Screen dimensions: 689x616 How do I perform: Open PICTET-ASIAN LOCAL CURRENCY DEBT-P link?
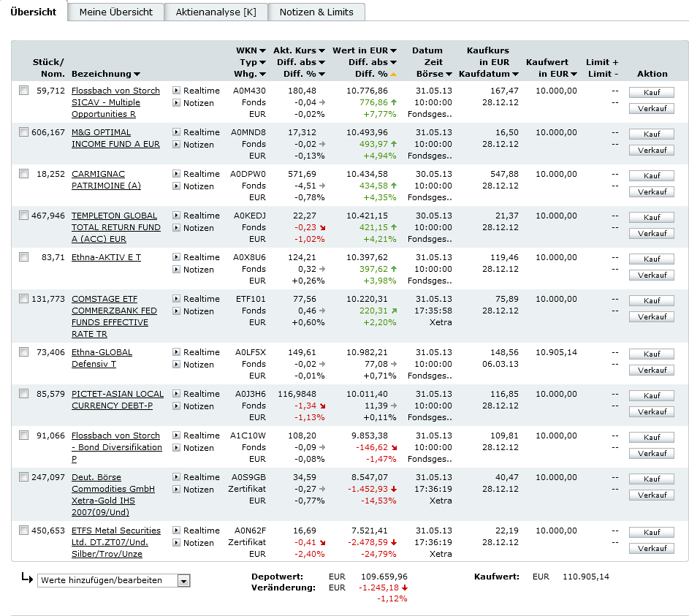coord(118,400)
